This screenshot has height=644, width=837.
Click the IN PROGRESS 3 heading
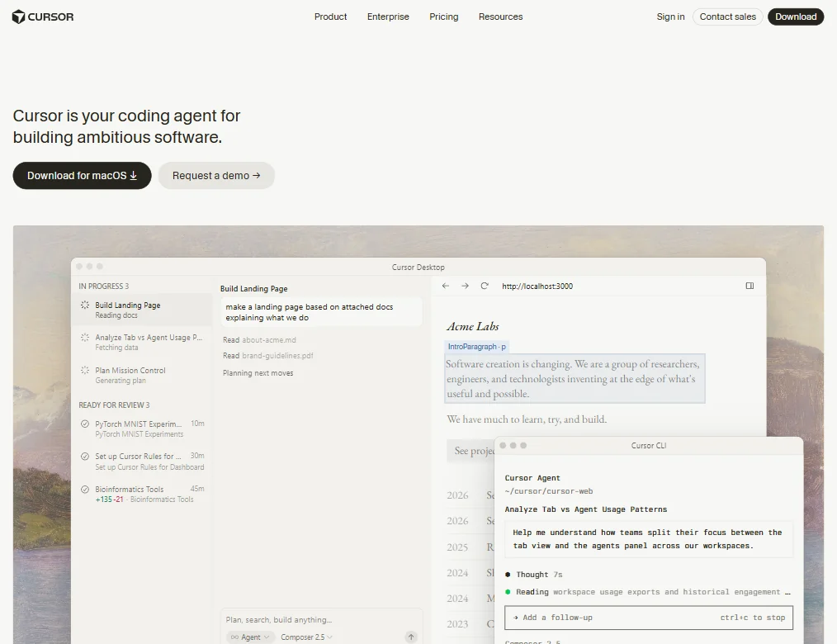tap(103, 286)
